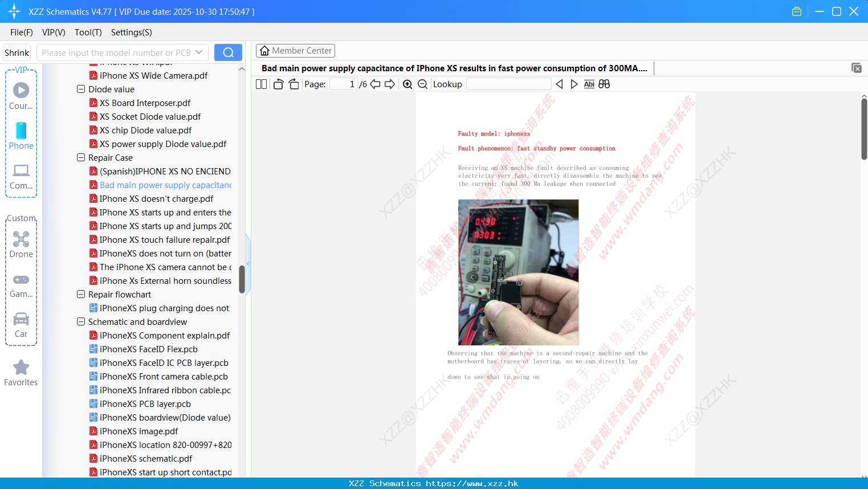Open iPhoneXS Component explain.pdf
The width and height of the screenshot is (868, 489).
tap(160, 336)
